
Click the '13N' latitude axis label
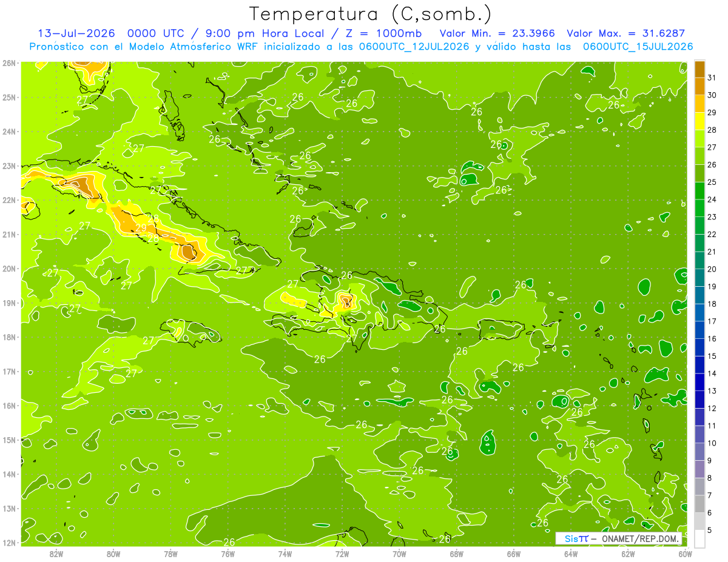[8, 508]
